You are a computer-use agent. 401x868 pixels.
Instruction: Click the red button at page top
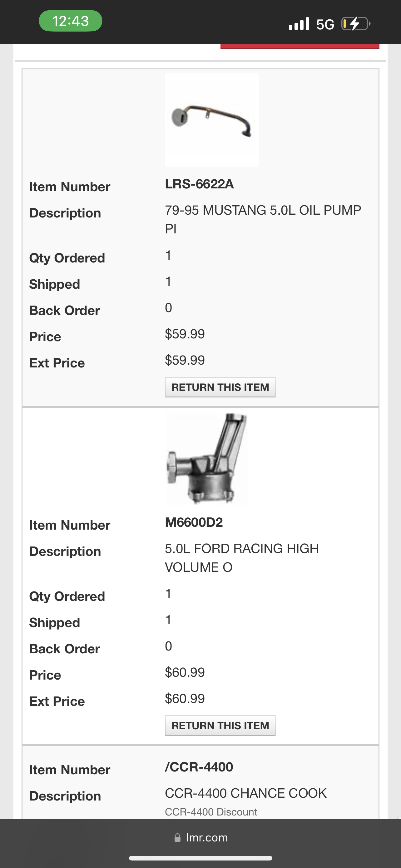(x=300, y=47)
